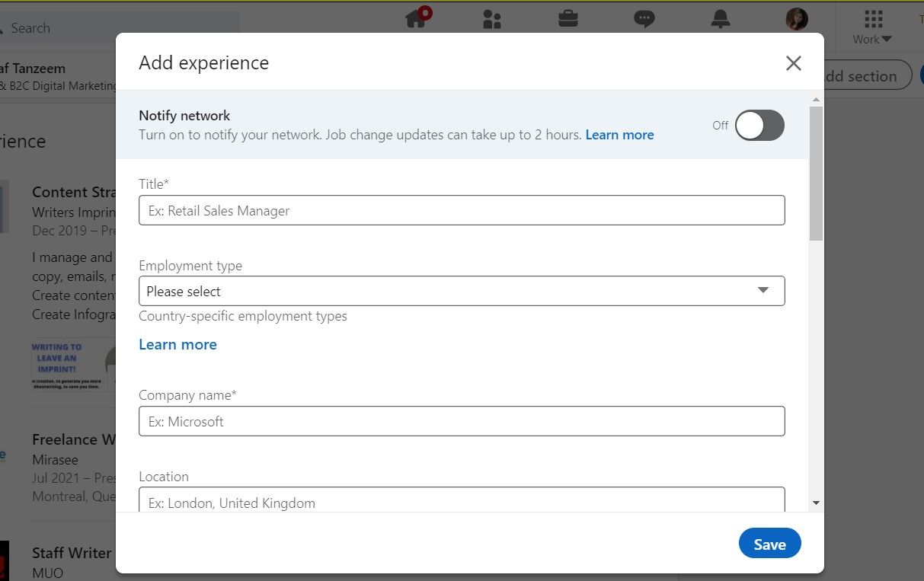
Task: Expand the Employment type dropdown
Action: (x=462, y=291)
